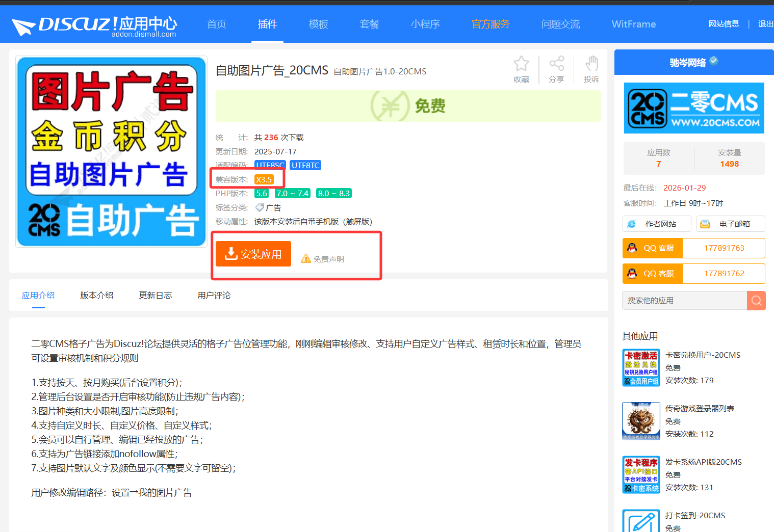The width and height of the screenshot is (774, 532).
Task: Click the browser icon beside 作者网站
Action: click(632, 224)
